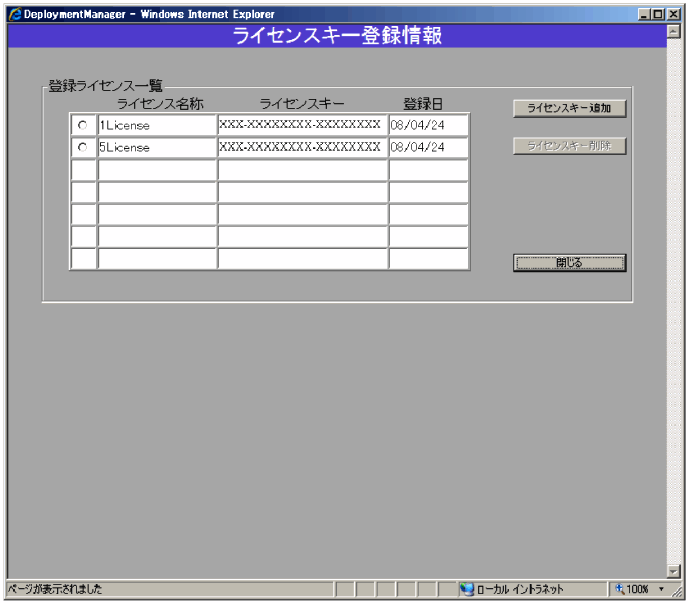688x603 pixels.
Task: Click the scrollbar up arrow
Action: point(674,31)
